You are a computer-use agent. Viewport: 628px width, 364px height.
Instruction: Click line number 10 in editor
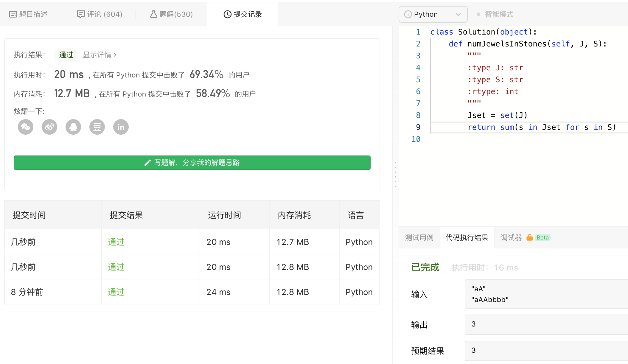[x=416, y=139]
